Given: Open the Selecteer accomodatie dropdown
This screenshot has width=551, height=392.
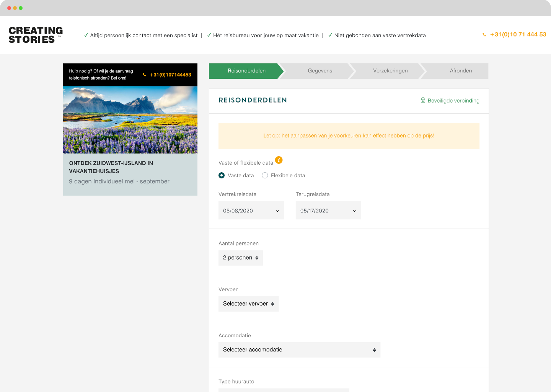Looking at the screenshot, I should [x=299, y=350].
